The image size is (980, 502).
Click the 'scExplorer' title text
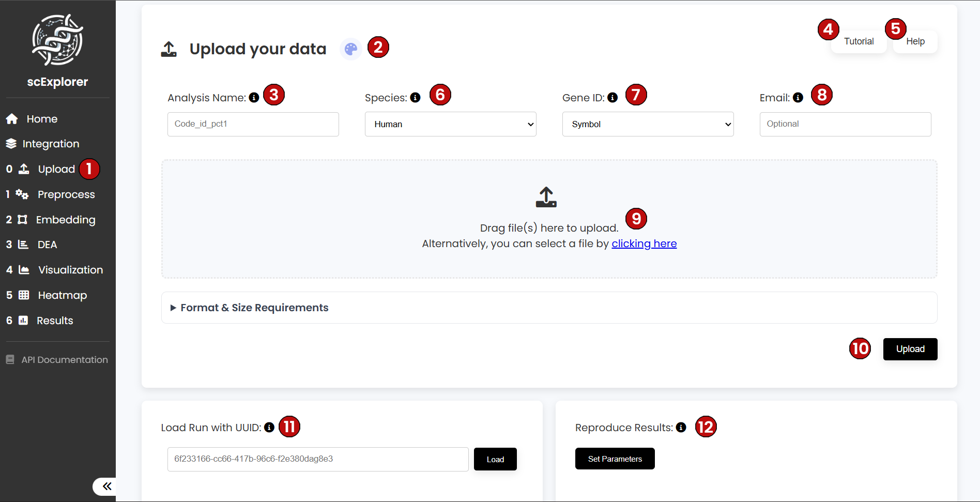[57, 82]
